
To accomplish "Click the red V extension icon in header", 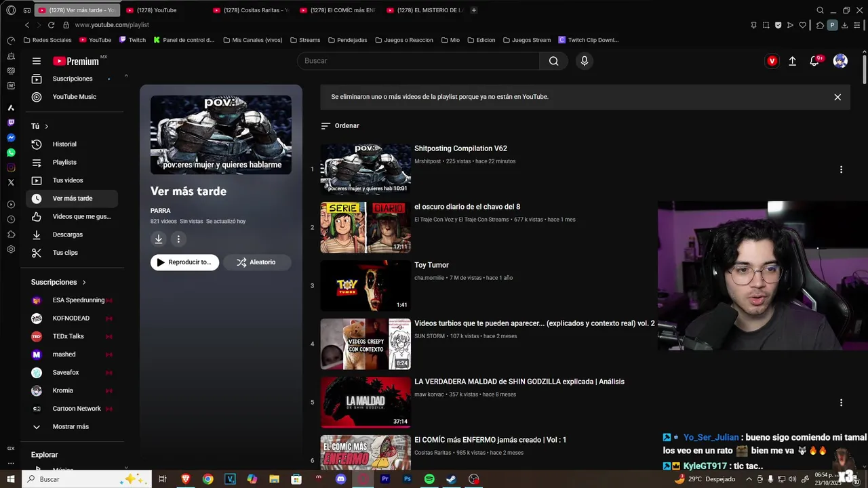I will 772,61.
